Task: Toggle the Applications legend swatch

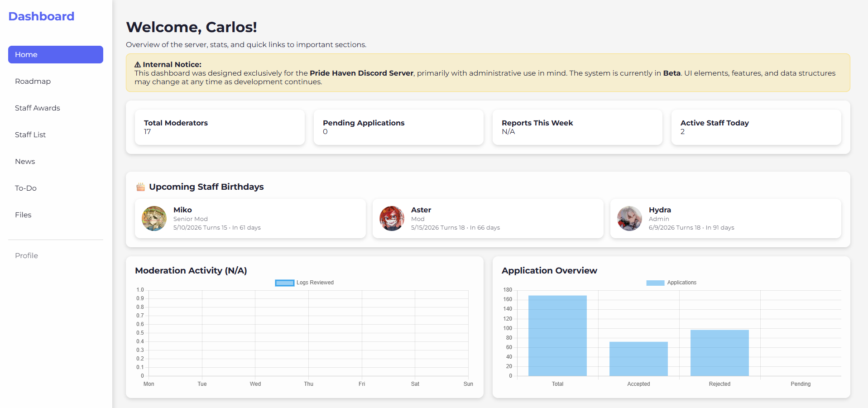Action: pos(655,283)
